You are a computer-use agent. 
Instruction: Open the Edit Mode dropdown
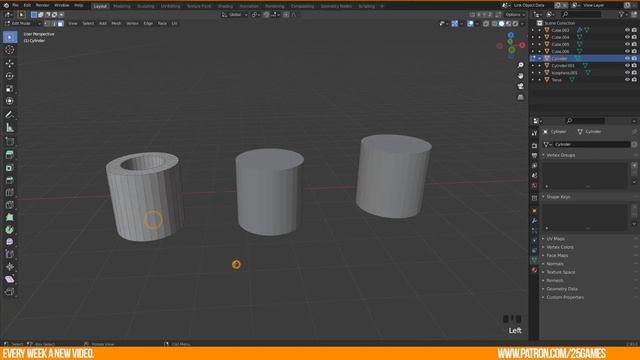[x=22, y=24]
